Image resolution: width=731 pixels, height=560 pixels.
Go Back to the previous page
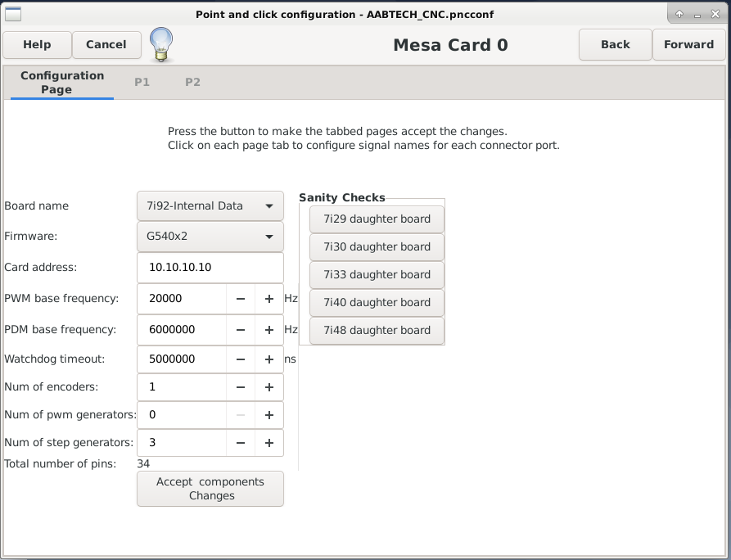pyautogui.click(x=616, y=45)
